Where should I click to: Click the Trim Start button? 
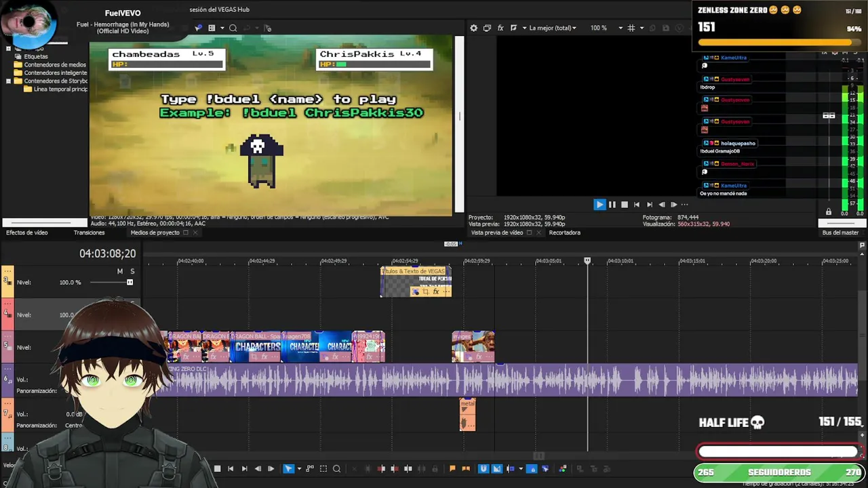tap(381, 468)
